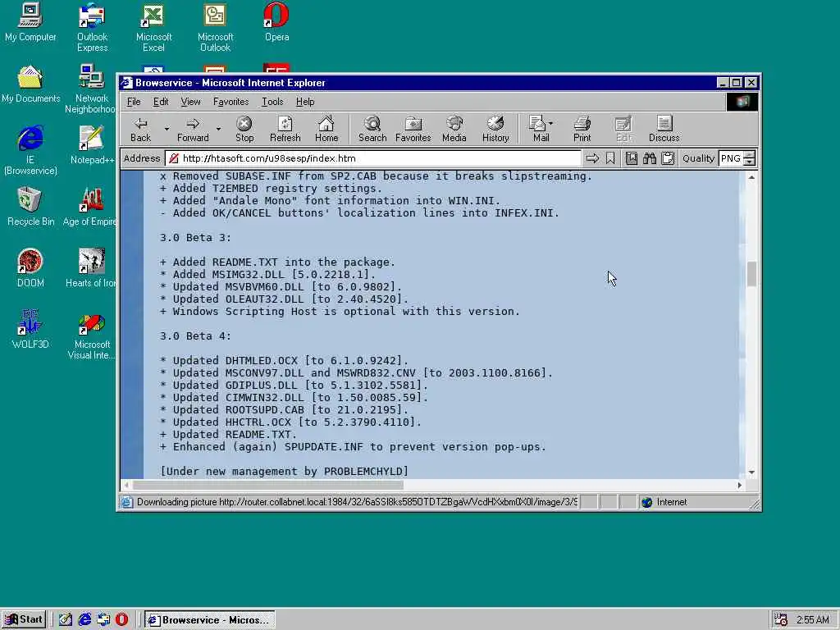The height and width of the screenshot is (630, 840).
Task: Click the "3.0 Beta 4:" heading text
Action: [195, 336]
